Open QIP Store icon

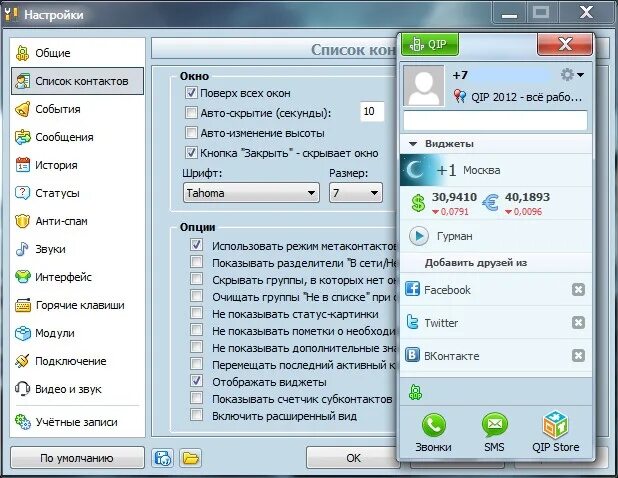[555, 425]
